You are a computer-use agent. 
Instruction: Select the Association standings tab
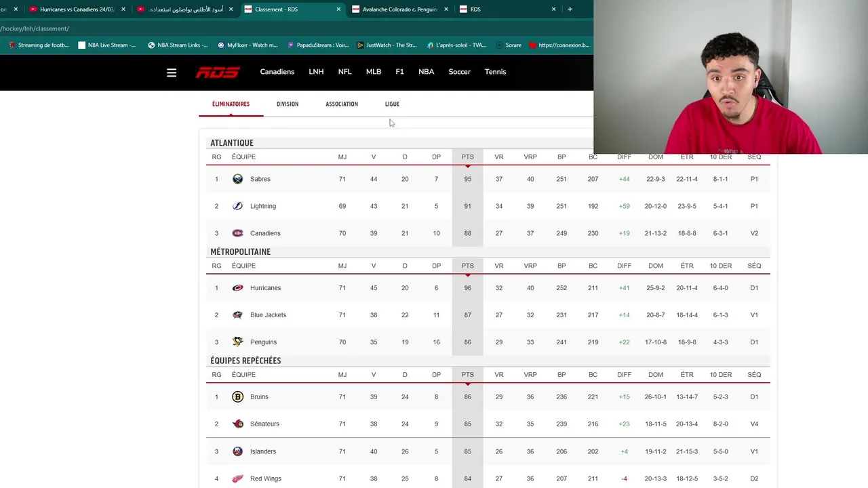pyautogui.click(x=342, y=104)
